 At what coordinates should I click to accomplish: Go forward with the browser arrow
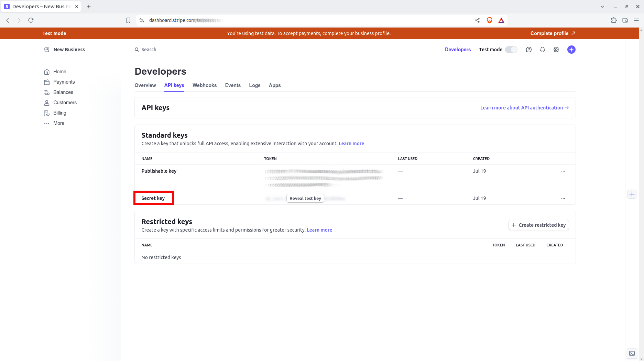(x=19, y=20)
